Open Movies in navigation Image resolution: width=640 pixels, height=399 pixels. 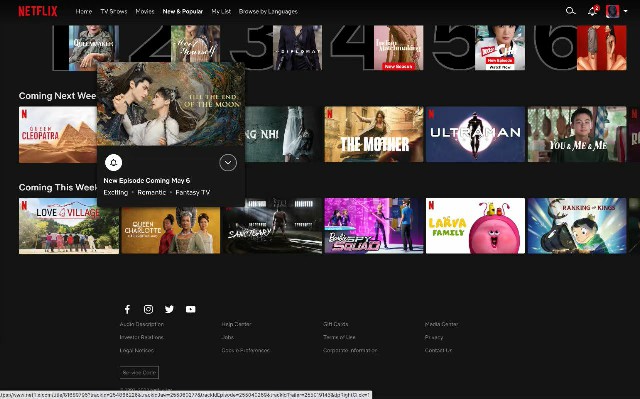coord(145,11)
